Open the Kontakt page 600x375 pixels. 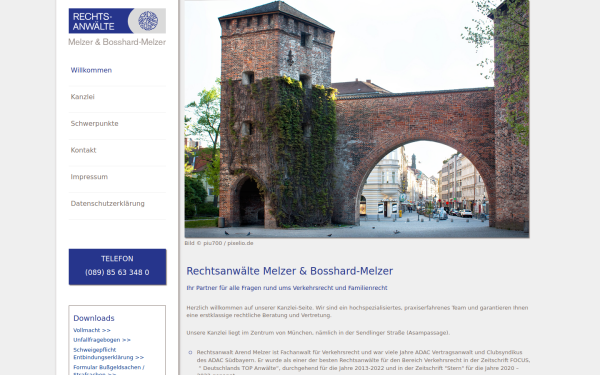click(x=83, y=150)
